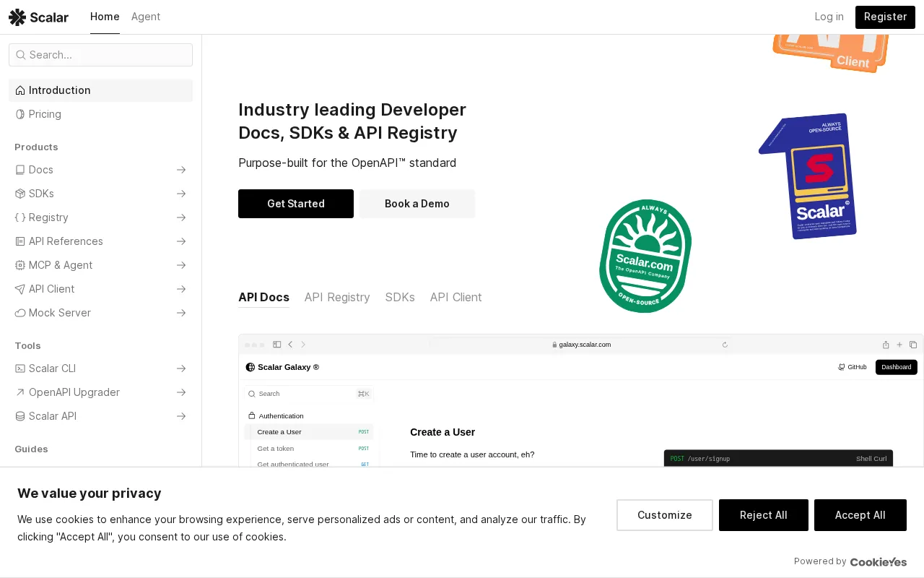Switch to the API Registry tab
Viewport: 924px width, 578px height.
(337, 297)
